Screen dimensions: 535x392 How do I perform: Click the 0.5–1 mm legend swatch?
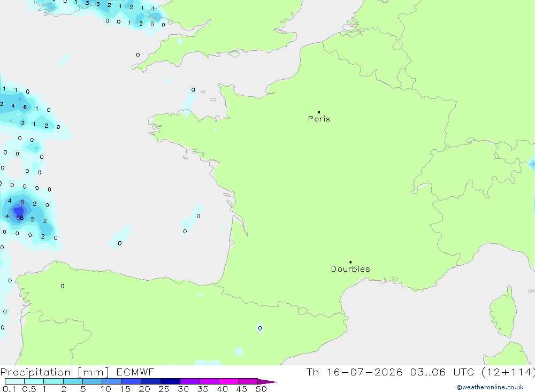click(x=34, y=381)
